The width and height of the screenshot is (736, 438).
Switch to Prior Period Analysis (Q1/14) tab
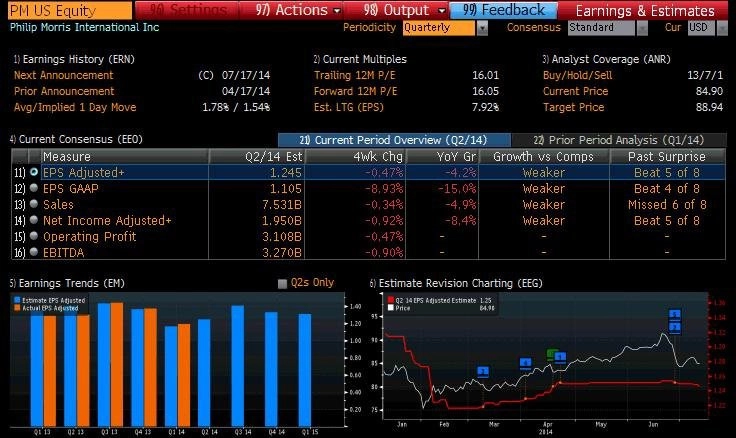(618, 140)
